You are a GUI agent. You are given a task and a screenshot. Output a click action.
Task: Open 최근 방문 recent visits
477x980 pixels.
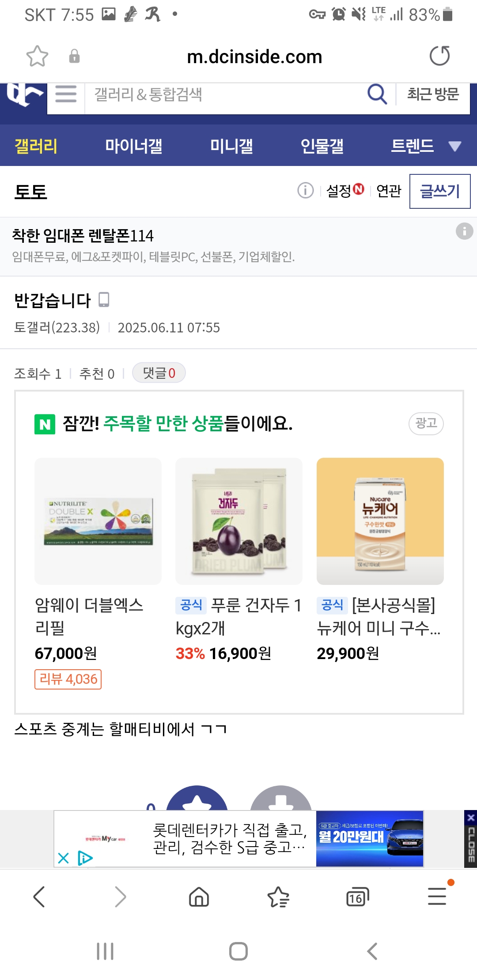coord(433,94)
